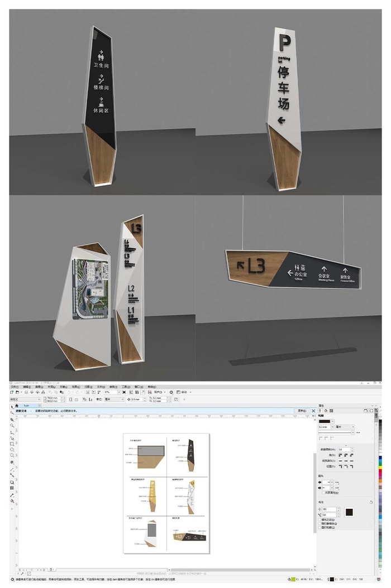The width and height of the screenshot is (391, 588).
Task: Select the Freehand drawing tool
Action: (12, 432)
